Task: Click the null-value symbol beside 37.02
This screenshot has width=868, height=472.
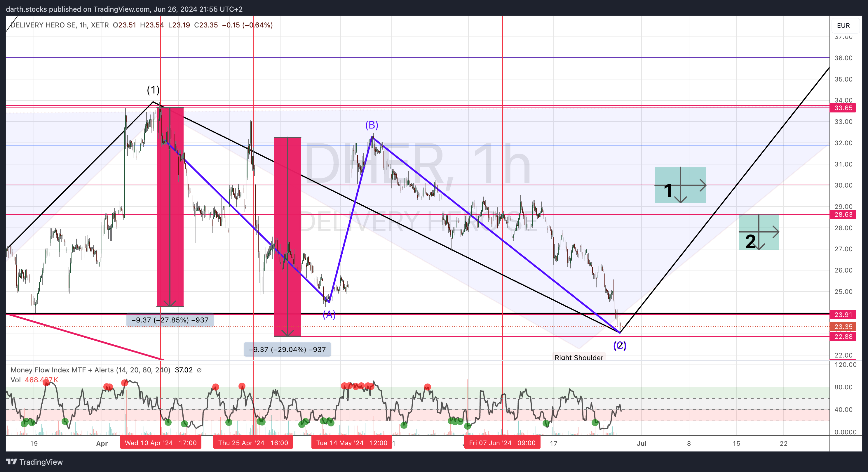Action: pos(199,370)
